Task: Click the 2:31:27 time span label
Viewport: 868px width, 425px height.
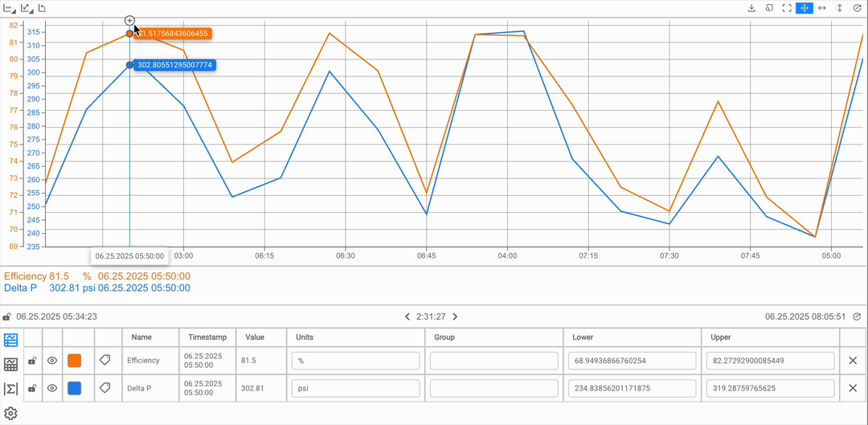Action: [x=432, y=317]
